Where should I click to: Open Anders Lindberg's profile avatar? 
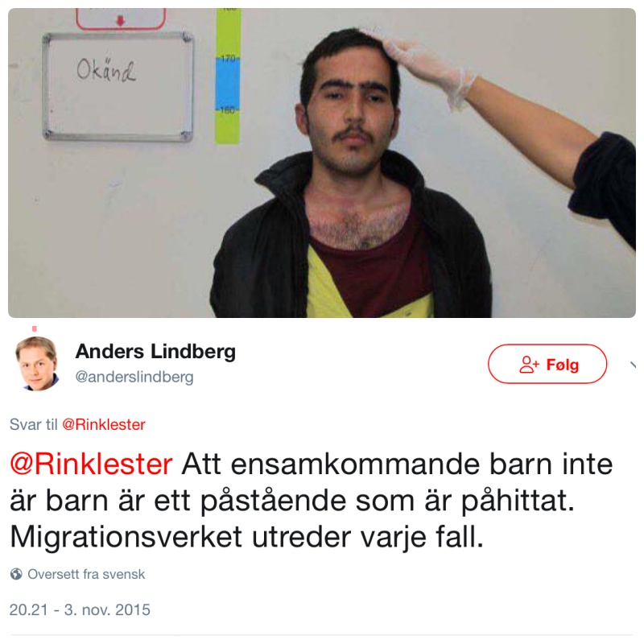[36, 363]
